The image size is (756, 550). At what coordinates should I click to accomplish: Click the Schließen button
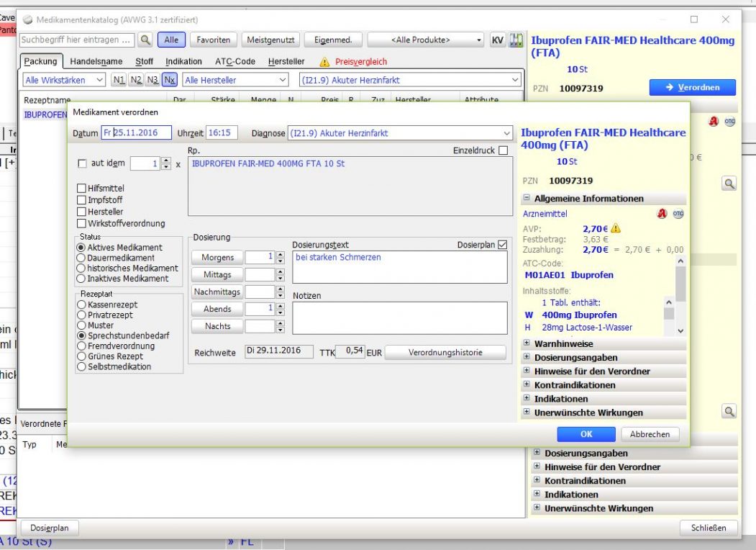(709, 528)
